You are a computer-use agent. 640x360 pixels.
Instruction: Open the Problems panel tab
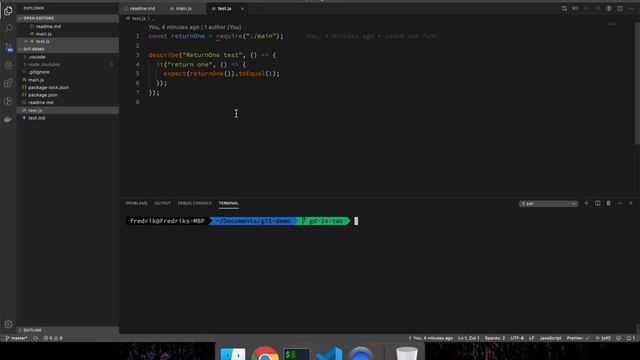click(136, 203)
